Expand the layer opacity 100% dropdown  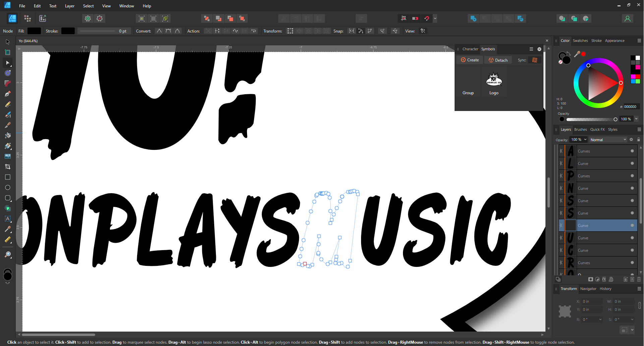[x=585, y=140]
